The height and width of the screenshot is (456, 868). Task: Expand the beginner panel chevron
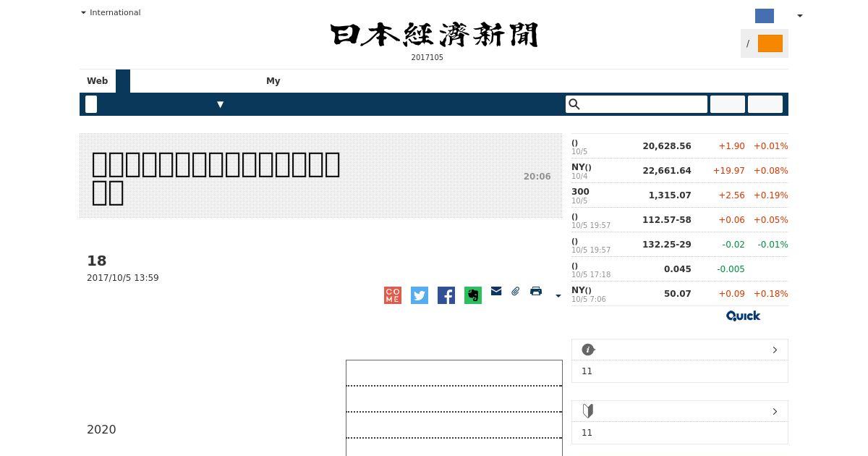(775, 411)
